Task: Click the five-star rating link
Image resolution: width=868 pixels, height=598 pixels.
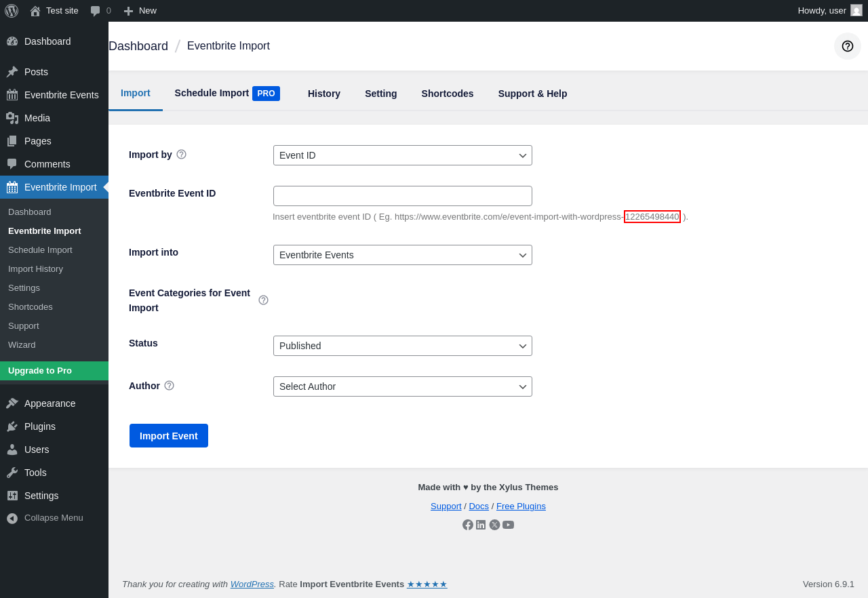Action: 427,584
